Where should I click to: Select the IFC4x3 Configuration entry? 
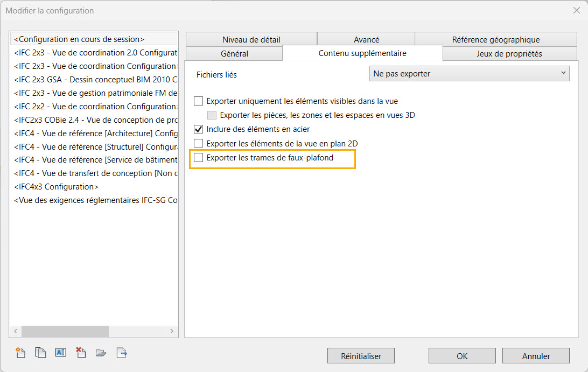tap(56, 187)
